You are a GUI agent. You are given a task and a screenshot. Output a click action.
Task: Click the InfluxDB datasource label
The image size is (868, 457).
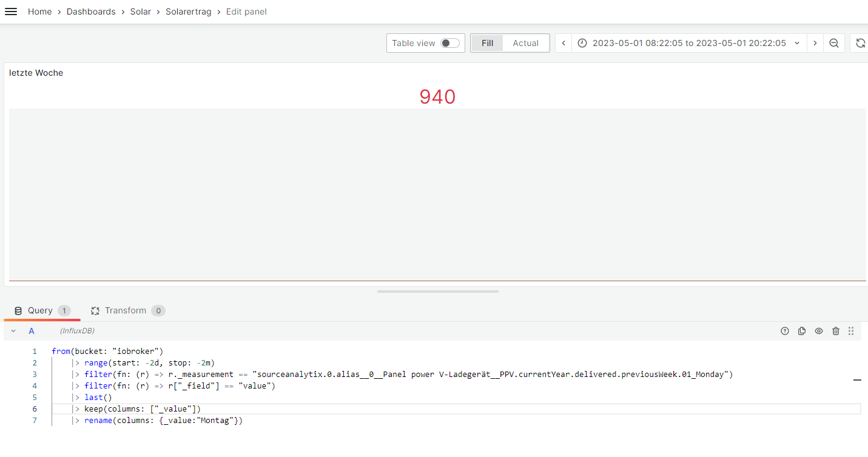click(x=77, y=331)
